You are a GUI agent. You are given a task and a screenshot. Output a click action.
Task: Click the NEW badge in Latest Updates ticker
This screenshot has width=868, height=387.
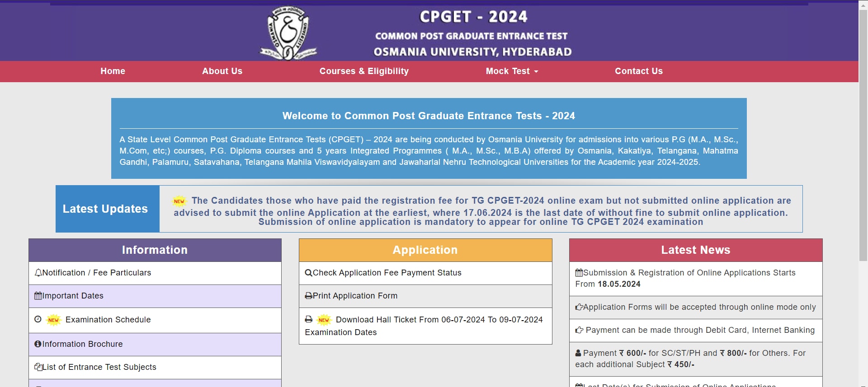coord(179,201)
